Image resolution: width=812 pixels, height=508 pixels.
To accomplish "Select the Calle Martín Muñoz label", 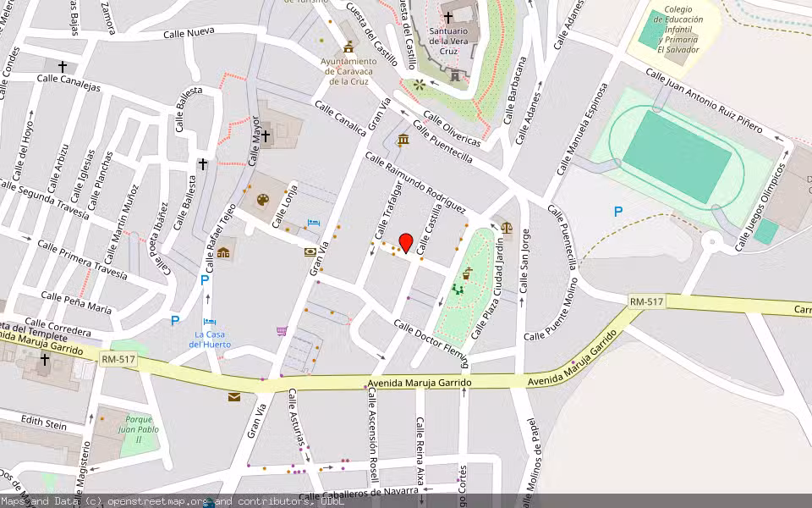I will 122,224.
